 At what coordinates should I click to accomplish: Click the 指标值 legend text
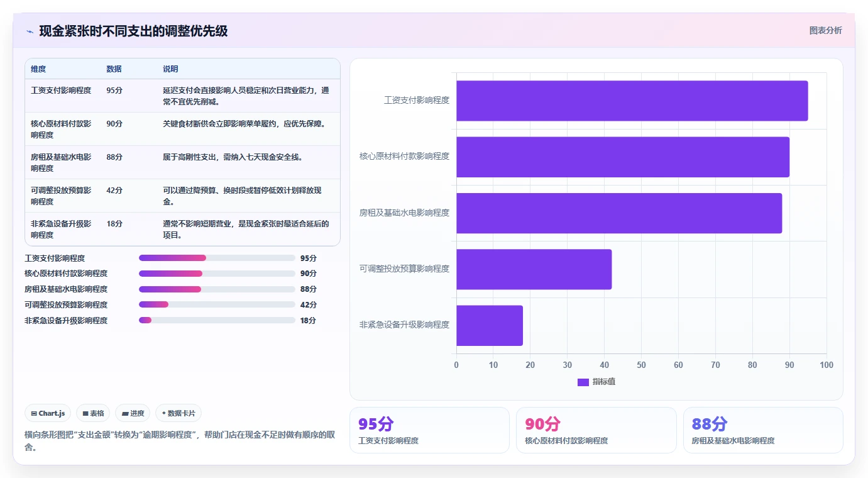click(x=604, y=382)
